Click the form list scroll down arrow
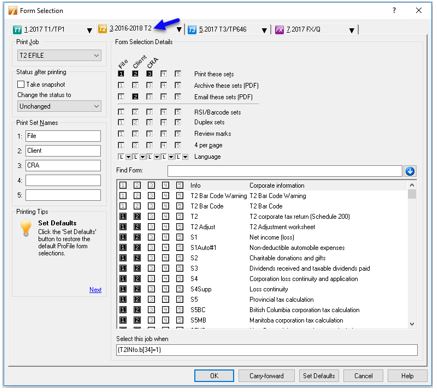437x392 pixels. click(x=412, y=324)
